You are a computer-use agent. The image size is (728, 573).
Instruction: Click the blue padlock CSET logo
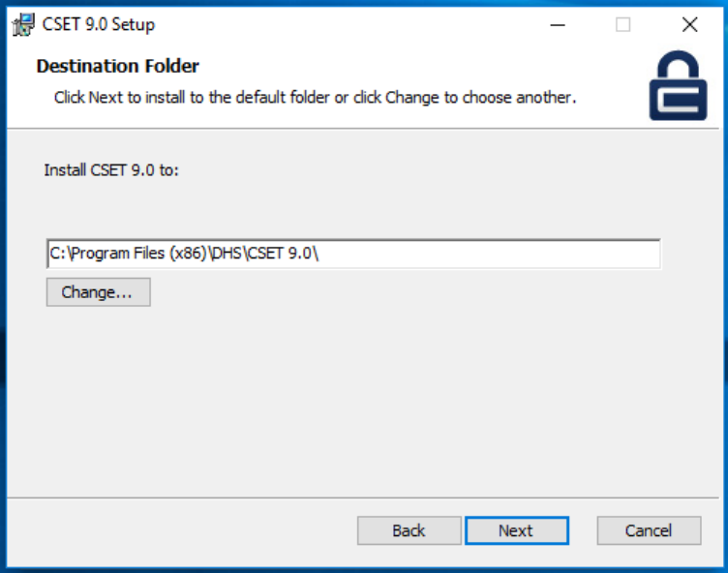click(x=678, y=85)
